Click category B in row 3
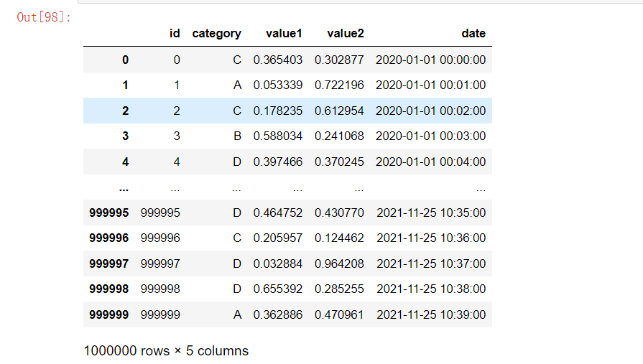Viewport: 643px width, 364px height. [x=237, y=136]
